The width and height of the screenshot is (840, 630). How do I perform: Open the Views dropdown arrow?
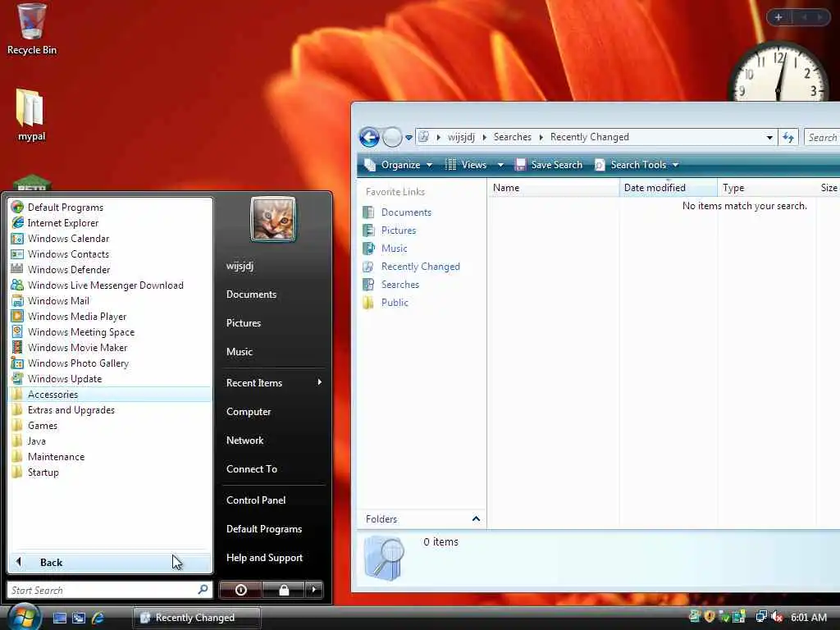500,165
